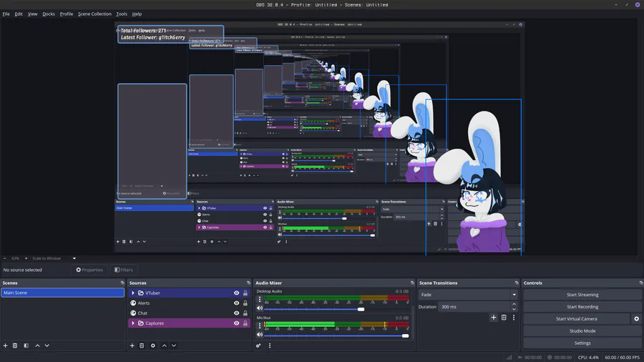Undock the Scene Transitions panel
The width and height of the screenshot is (644, 362).
[x=517, y=283]
